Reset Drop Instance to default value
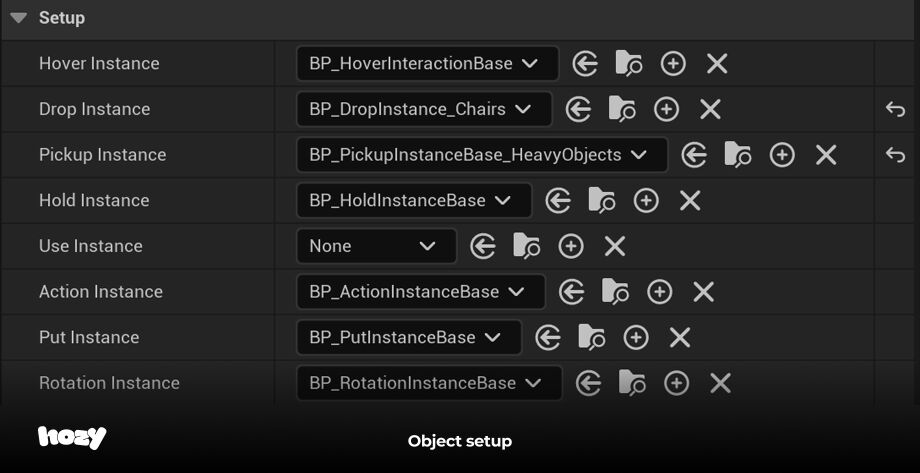Screen dimensions: 920x473 click(x=895, y=109)
